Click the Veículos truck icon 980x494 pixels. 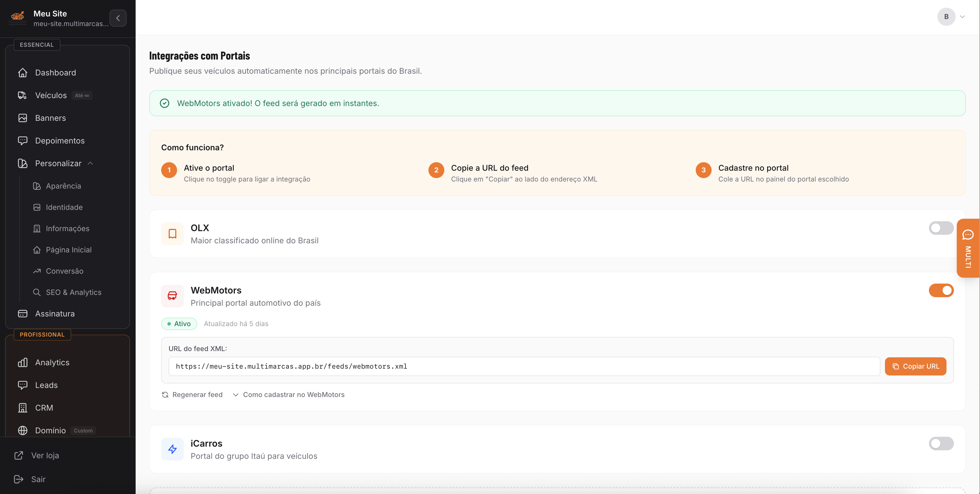(x=22, y=95)
